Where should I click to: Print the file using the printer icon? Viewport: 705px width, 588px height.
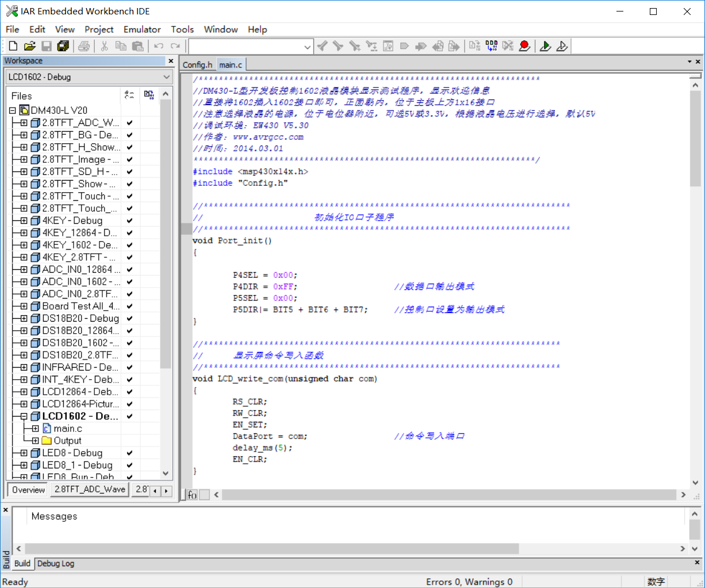pos(84,46)
